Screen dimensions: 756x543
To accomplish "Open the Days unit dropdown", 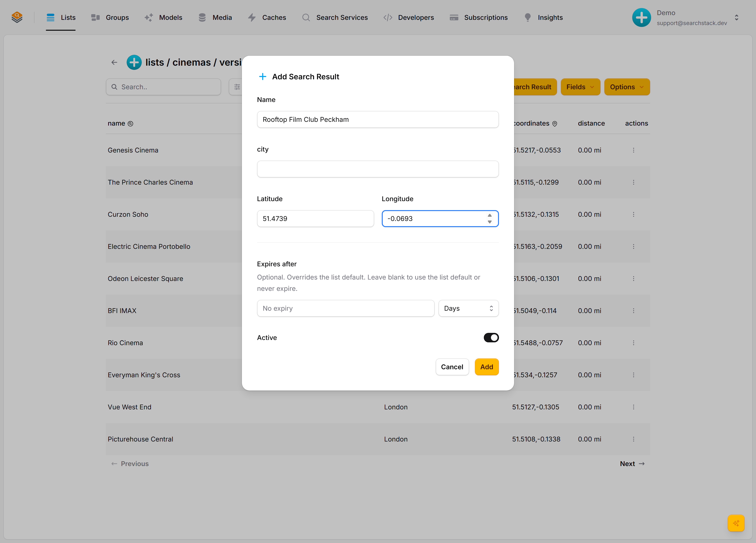I will [468, 309].
